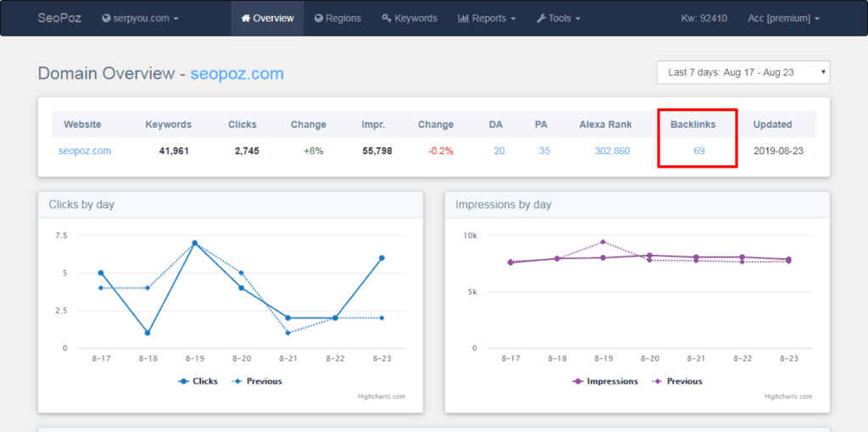Click the -0.2% impressions change value
Screen dimensions: 868x432
click(441, 151)
